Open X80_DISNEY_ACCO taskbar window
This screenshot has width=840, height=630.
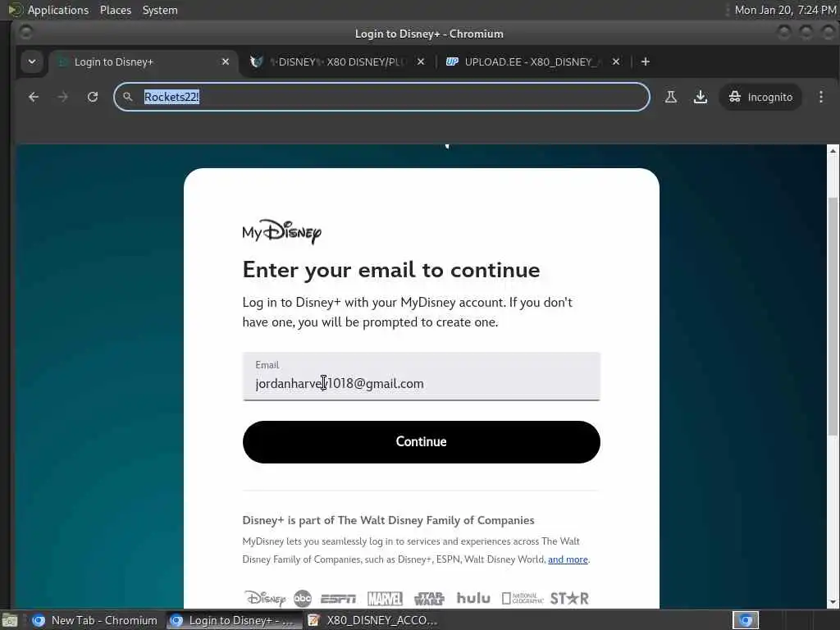pos(373,620)
